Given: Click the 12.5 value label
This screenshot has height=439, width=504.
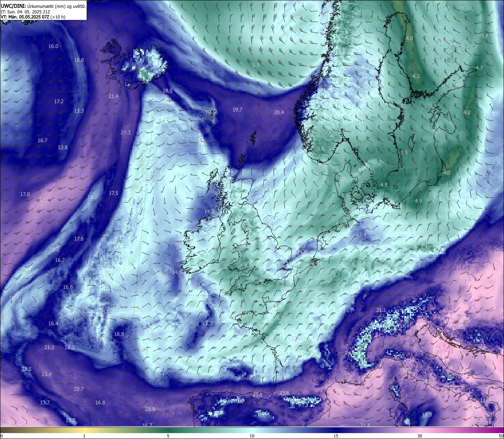Looking at the screenshot, I should pos(26,369).
